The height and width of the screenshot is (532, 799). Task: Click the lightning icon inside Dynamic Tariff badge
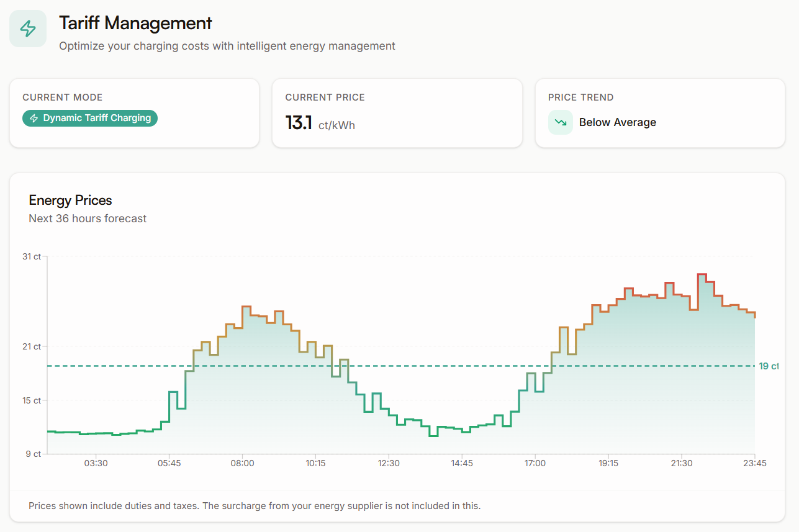34,118
